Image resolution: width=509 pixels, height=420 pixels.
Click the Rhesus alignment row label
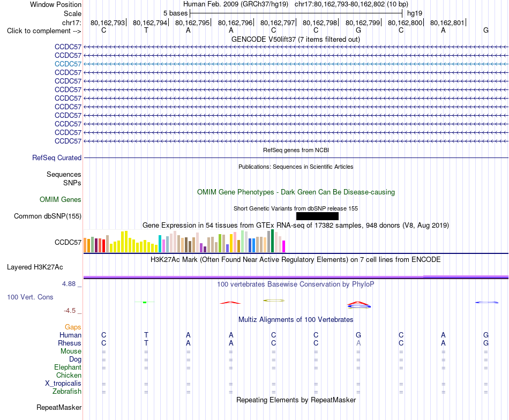70,343
